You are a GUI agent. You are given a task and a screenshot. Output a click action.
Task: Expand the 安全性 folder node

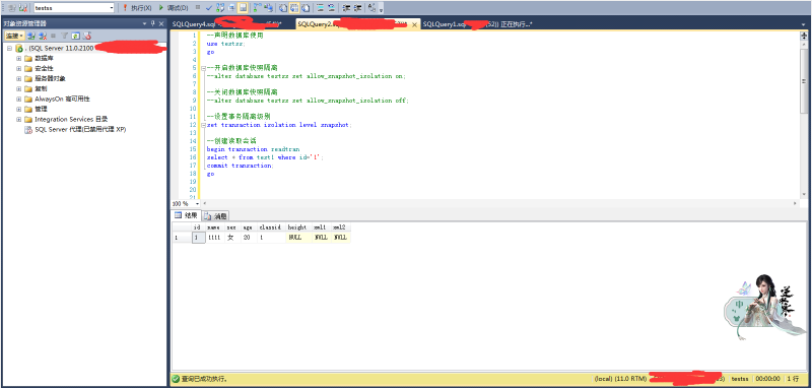coord(19,68)
